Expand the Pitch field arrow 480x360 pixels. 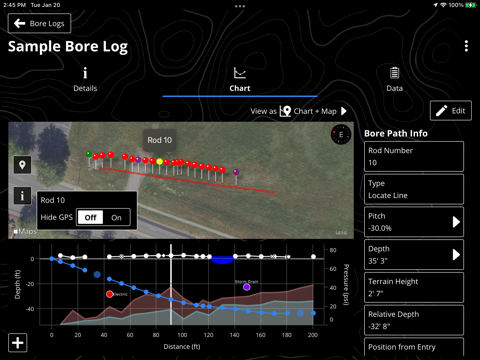(x=456, y=222)
